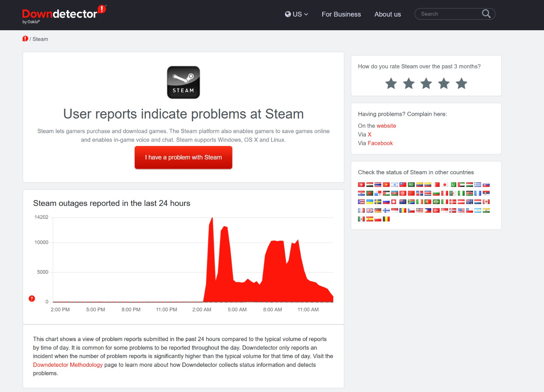Click the search magnifier icon
The width and height of the screenshot is (544, 392).
[486, 14]
